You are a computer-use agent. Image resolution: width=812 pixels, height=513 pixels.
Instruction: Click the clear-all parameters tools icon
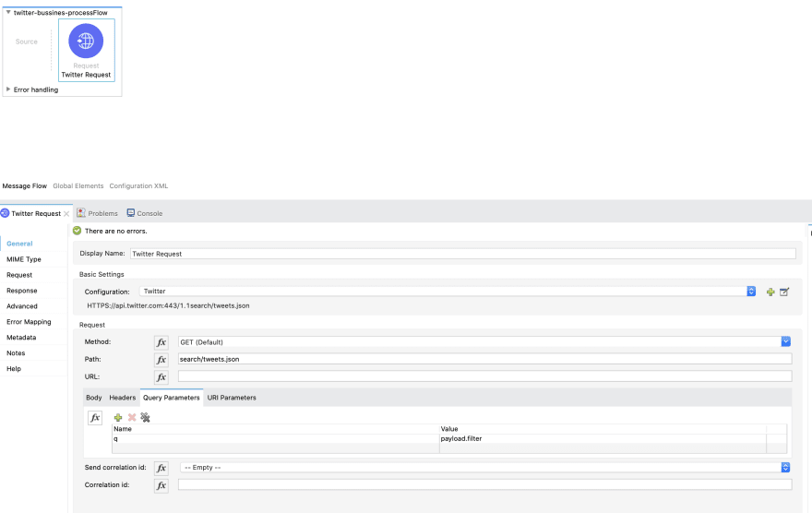(x=146, y=417)
